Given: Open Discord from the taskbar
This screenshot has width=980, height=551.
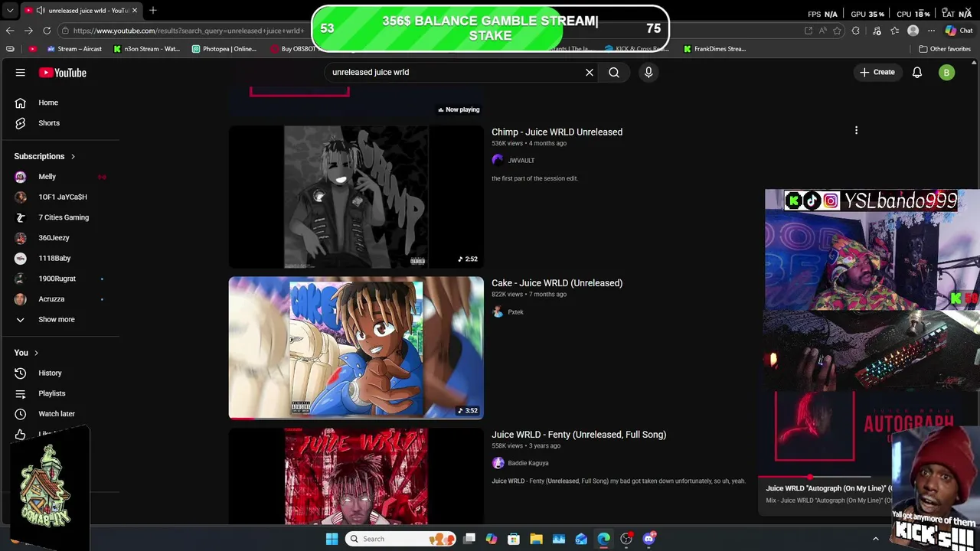Looking at the screenshot, I should point(649,539).
